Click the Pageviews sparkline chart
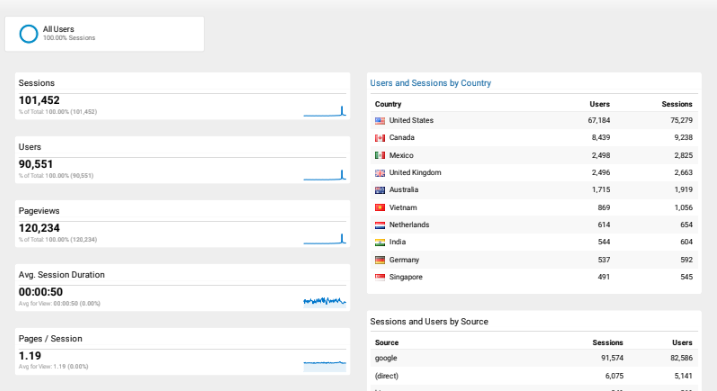Image resolution: width=717 pixels, height=391 pixels. [x=325, y=239]
